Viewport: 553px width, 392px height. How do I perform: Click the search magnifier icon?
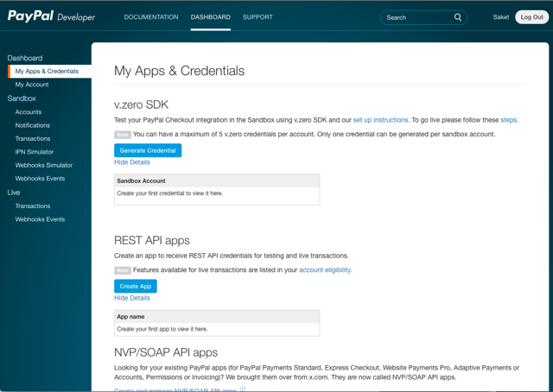[x=458, y=17]
